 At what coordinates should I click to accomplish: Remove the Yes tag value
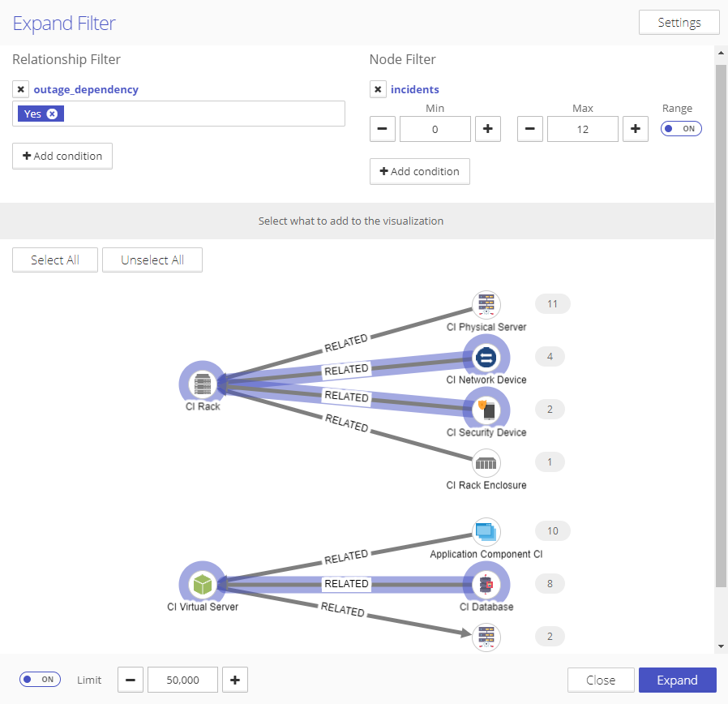pos(53,114)
